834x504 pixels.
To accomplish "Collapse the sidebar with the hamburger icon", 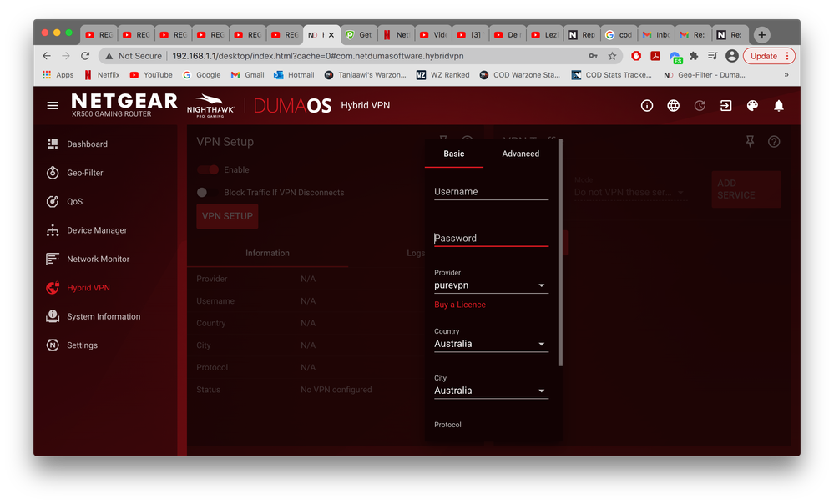I will (52, 105).
